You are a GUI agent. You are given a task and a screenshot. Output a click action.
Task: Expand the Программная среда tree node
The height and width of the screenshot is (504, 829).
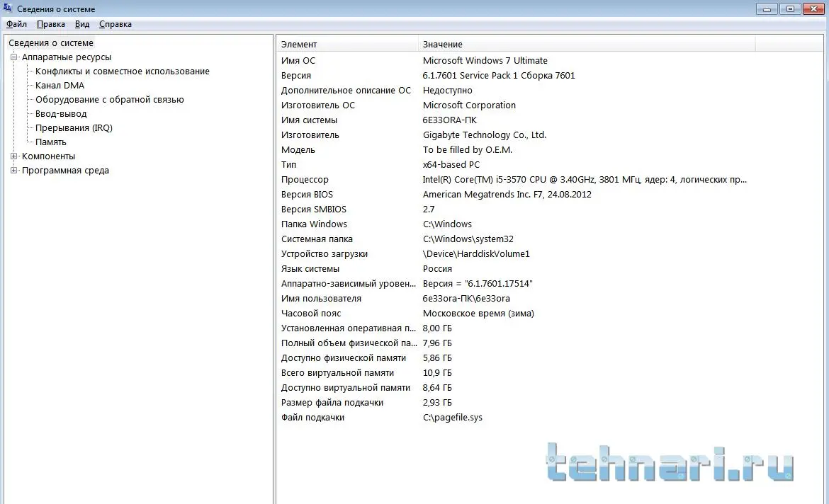pos(14,170)
